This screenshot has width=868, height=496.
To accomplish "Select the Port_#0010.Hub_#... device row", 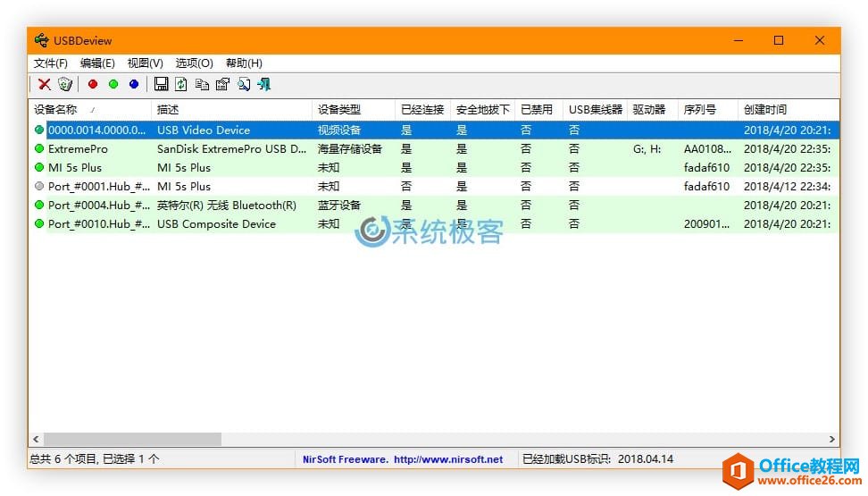I will [434, 224].
